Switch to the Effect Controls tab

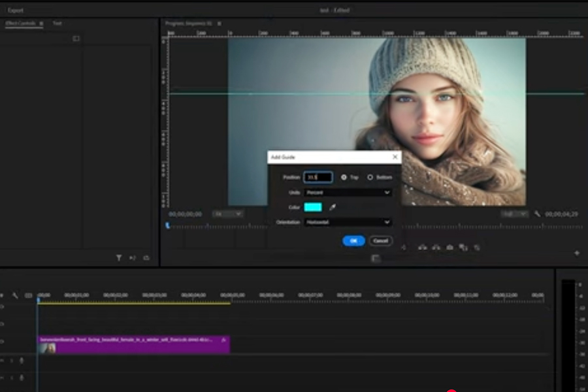[x=20, y=24]
